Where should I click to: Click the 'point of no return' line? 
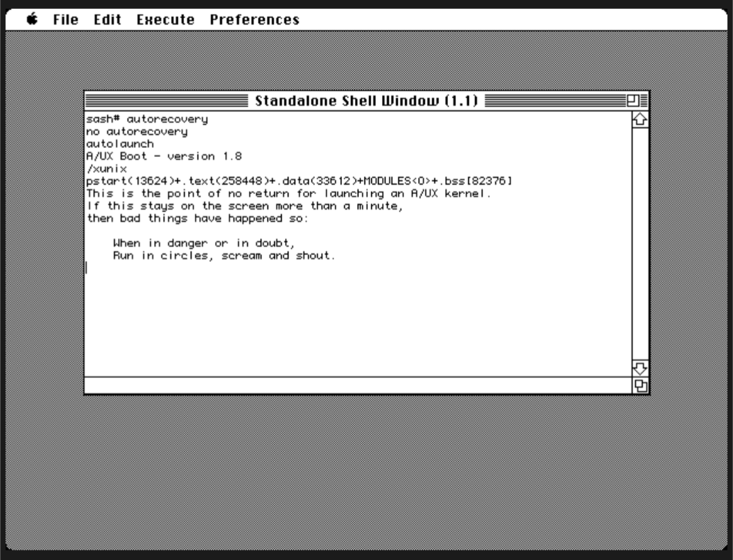click(x=289, y=193)
